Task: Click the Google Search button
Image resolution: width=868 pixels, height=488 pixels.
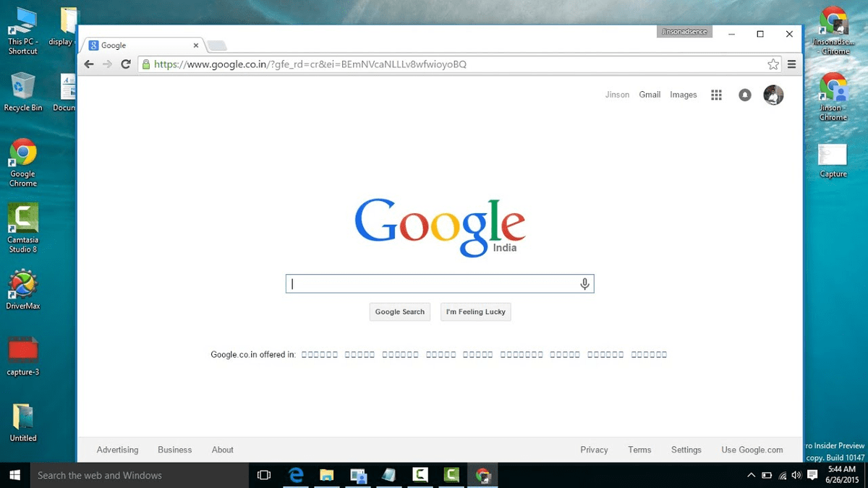Action: (399, 312)
